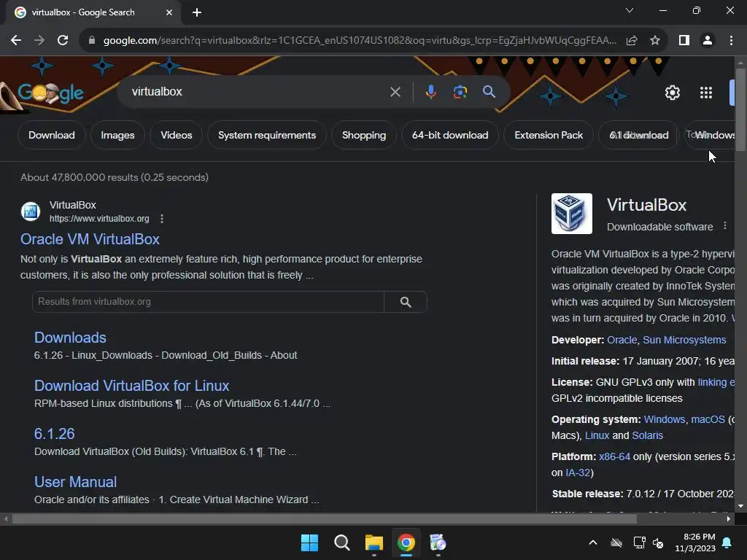Clear the search box text
Screen dimensions: 747x560
click(395, 92)
